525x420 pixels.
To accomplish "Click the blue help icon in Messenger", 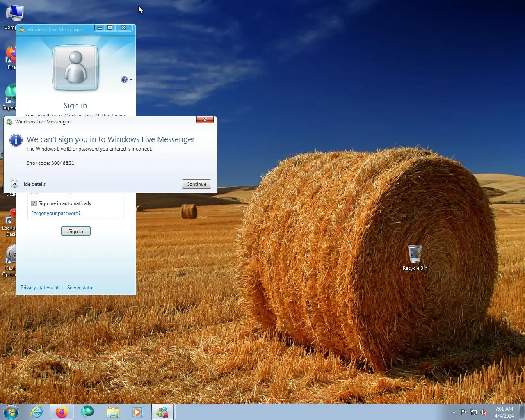I will coord(124,80).
